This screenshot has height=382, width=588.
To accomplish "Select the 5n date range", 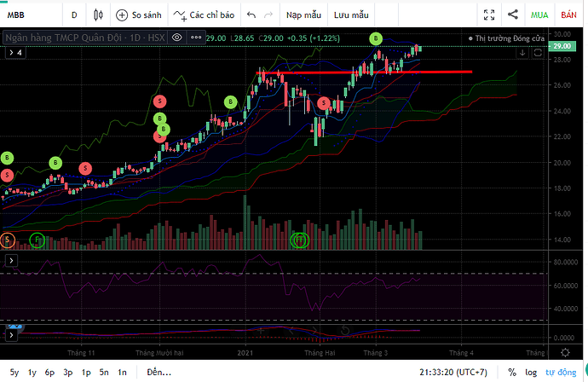I will pyautogui.click(x=104, y=373).
